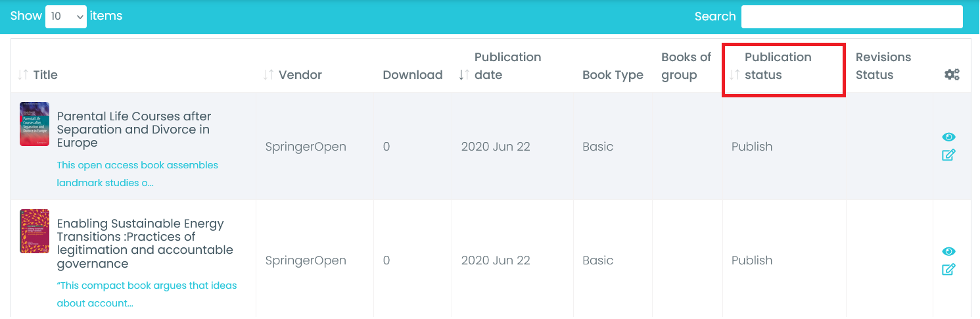The height and width of the screenshot is (319, 980).
Task: Edit the Enabling Sustainable Energy Transitions entry
Action: coord(948,270)
